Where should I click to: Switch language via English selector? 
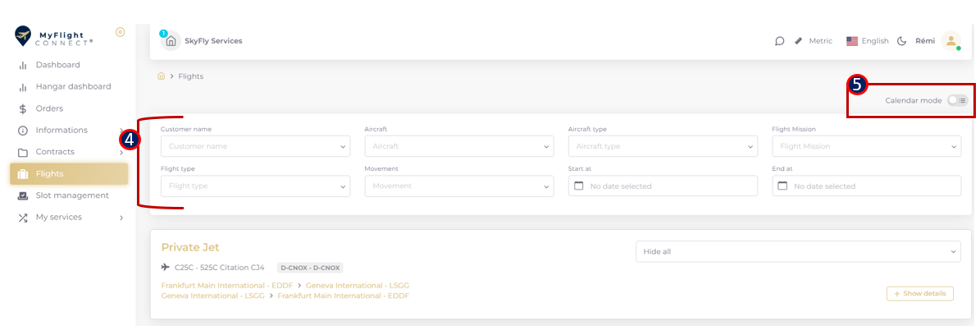[x=868, y=41]
